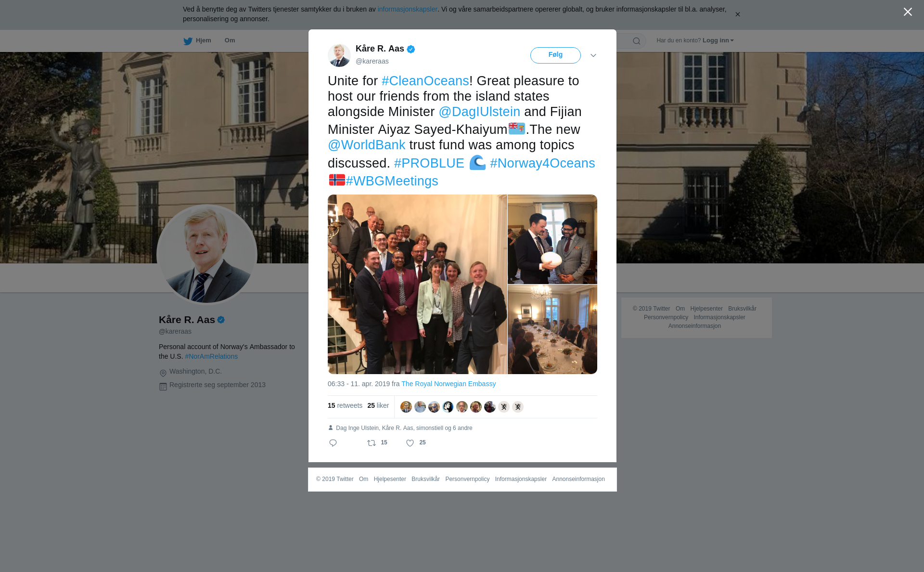Open the dinner table photo thumbnail
924x572 pixels.
(x=552, y=329)
